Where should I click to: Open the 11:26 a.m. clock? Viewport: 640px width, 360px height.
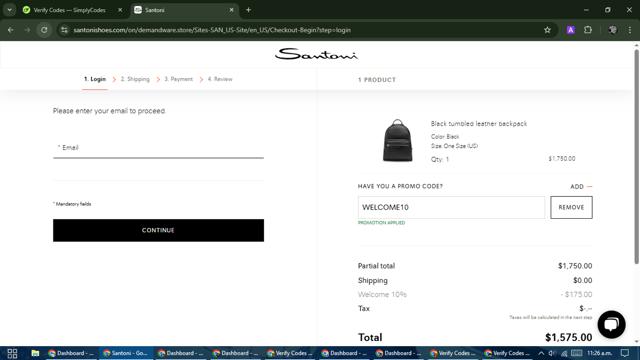(x=599, y=353)
